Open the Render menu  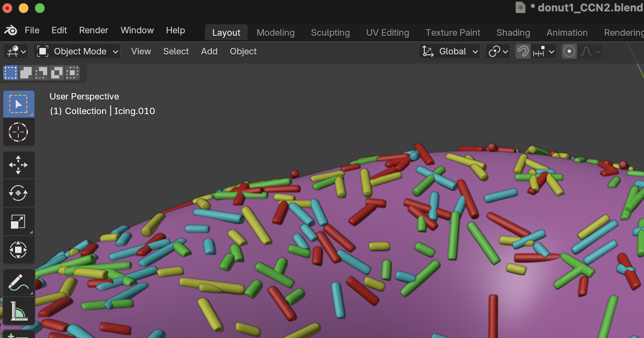pyautogui.click(x=94, y=30)
